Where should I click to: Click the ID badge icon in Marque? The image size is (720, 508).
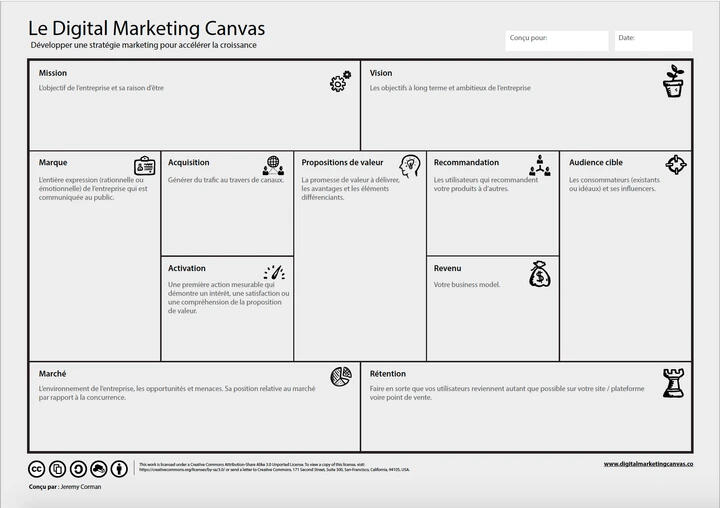pyautogui.click(x=145, y=166)
